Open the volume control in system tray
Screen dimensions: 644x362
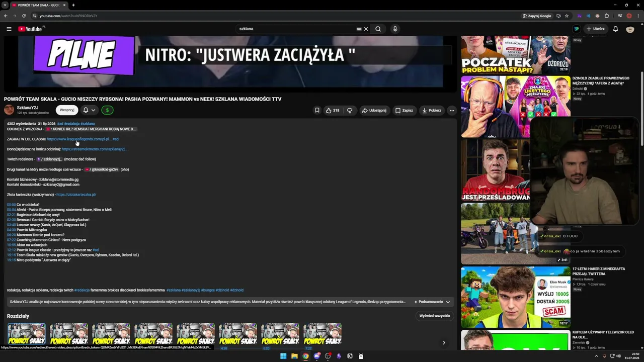pos(618,356)
